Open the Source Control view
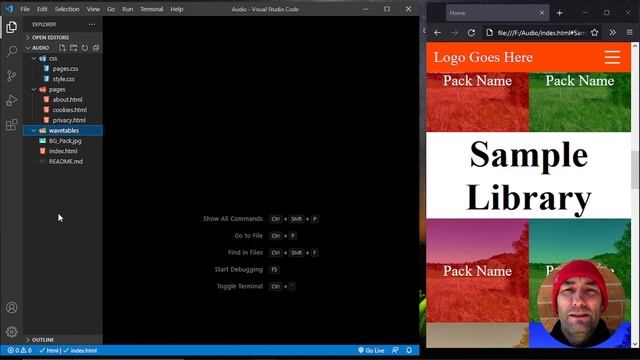Viewport: 640px width, 360px height. [11, 76]
